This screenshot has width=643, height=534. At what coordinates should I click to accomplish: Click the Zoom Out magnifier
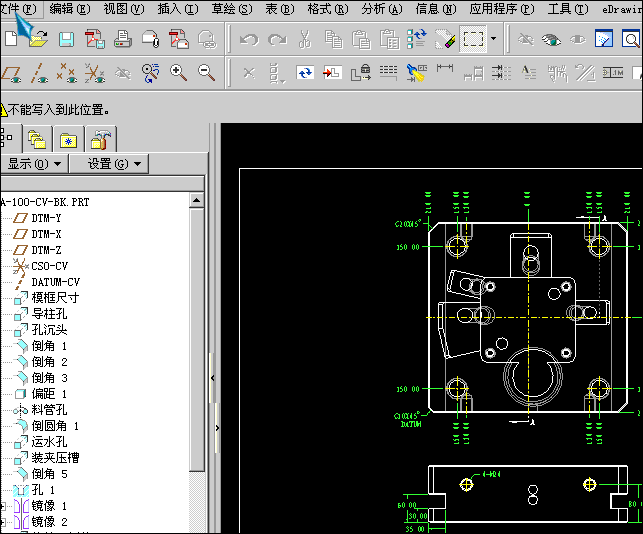coord(206,73)
